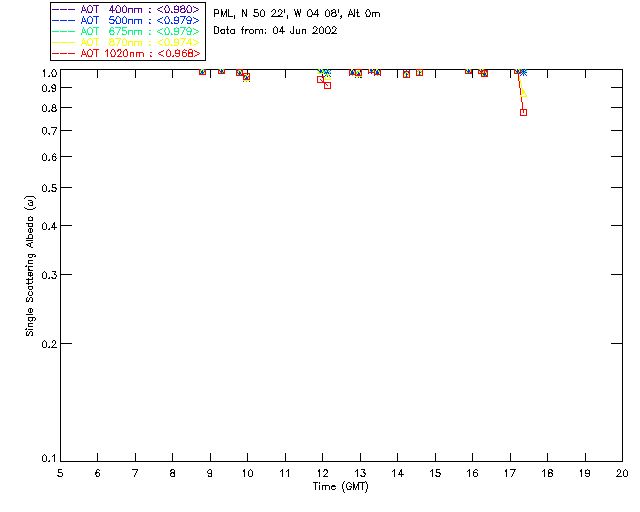Click the AOT 675nm legend entry
This screenshot has height=512, width=640.
(127, 31)
